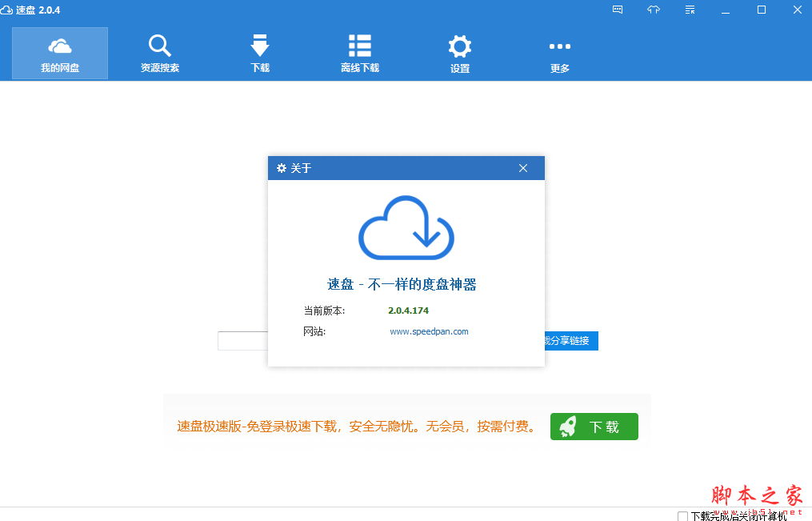Open the title bar list menu icon
This screenshot has width=812, height=521.
point(690,10)
